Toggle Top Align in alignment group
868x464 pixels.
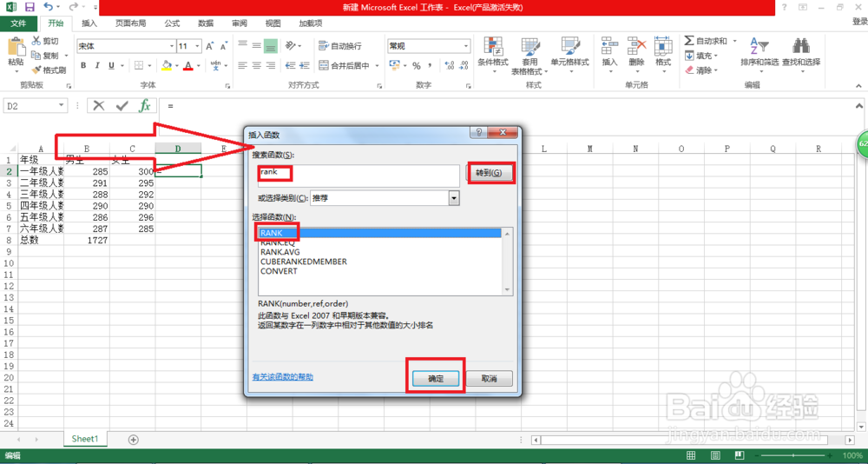coord(242,45)
